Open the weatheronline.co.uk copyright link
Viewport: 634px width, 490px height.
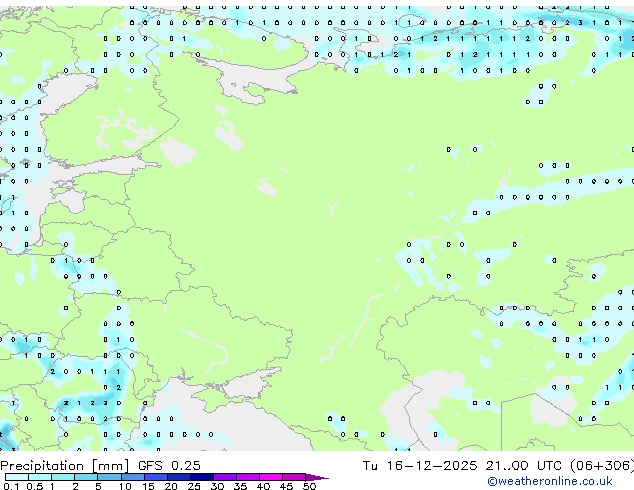click(x=549, y=481)
